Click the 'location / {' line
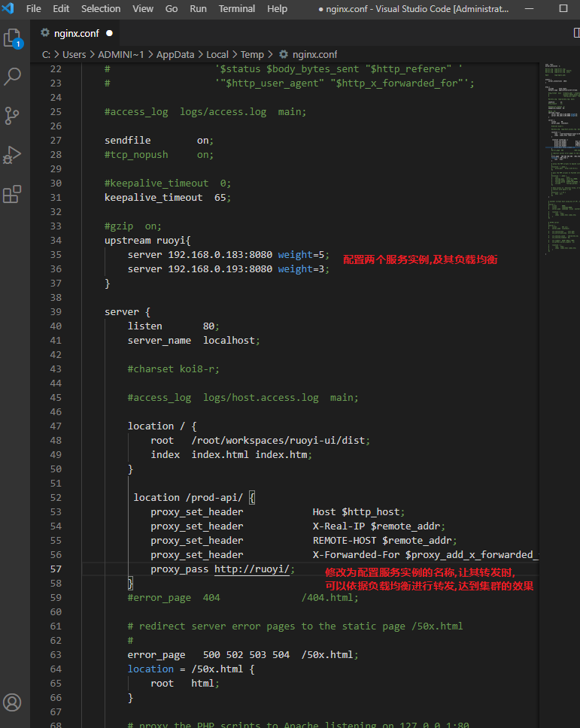 tap(162, 426)
